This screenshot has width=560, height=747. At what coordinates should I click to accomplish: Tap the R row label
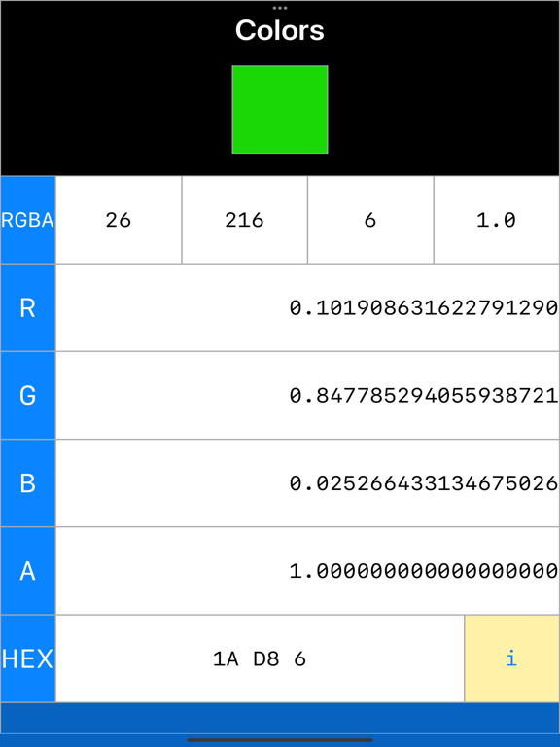(28, 307)
